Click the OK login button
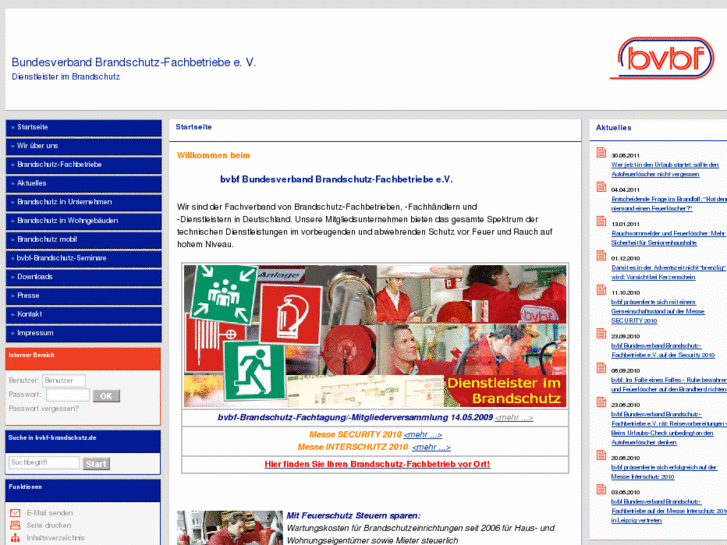This screenshot has width=727, height=545. (x=106, y=396)
